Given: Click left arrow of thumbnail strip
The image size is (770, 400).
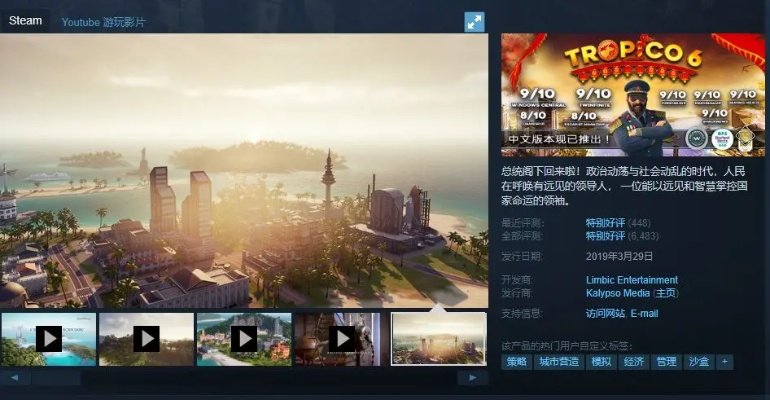Looking at the screenshot, I should [x=15, y=377].
